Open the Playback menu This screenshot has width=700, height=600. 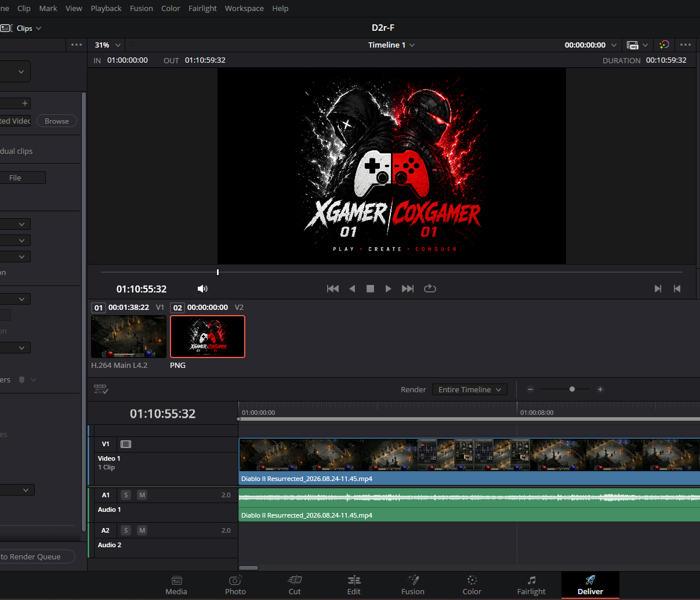tap(106, 8)
